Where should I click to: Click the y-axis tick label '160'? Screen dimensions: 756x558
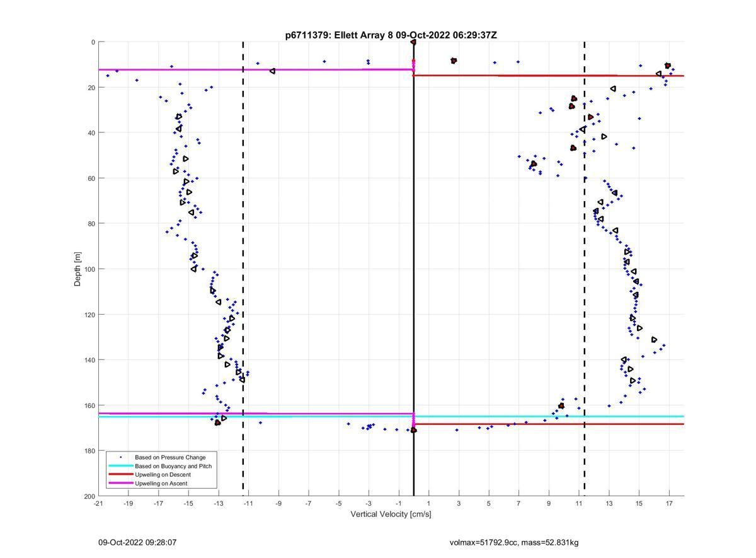click(89, 405)
